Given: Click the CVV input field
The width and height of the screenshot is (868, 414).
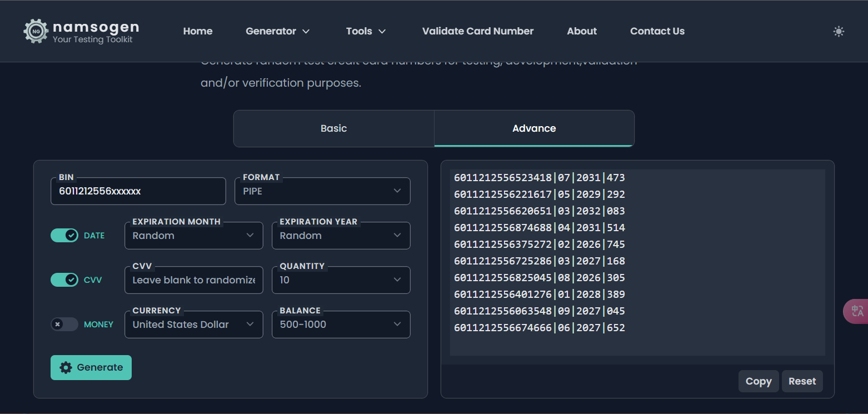Looking at the screenshot, I should coord(193,280).
